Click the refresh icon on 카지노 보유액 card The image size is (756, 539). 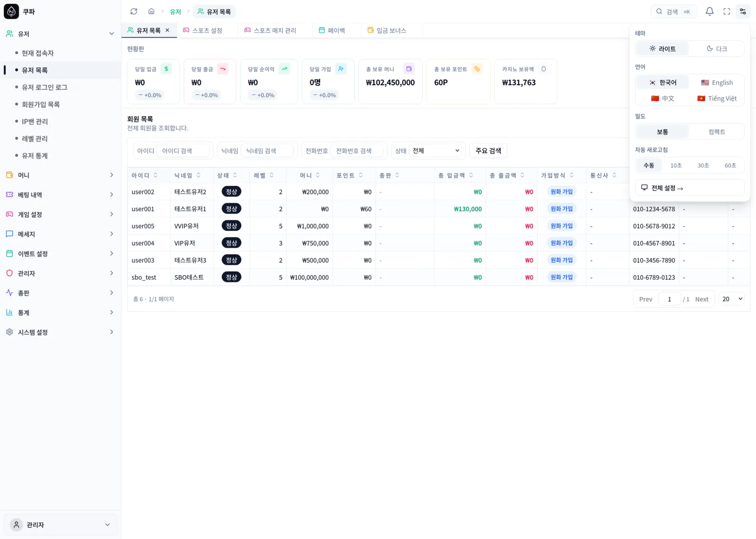tap(543, 69)
